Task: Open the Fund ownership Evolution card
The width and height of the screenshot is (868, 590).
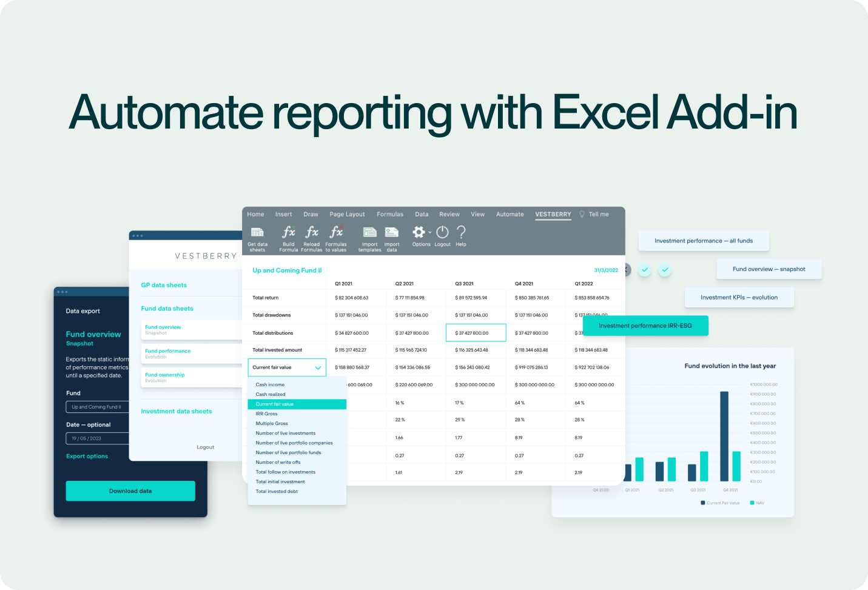Action: point(192,377)
